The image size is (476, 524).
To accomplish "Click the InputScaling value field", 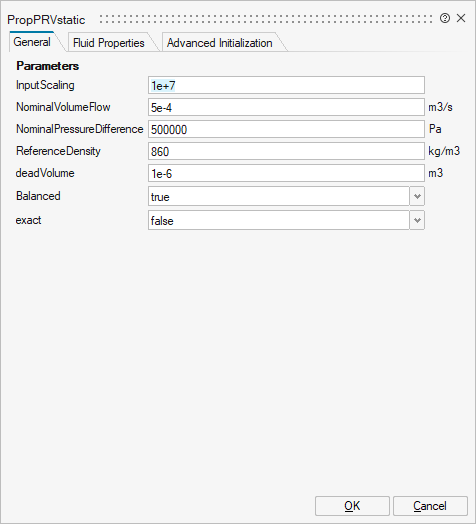I will click(x=286, y=85).
